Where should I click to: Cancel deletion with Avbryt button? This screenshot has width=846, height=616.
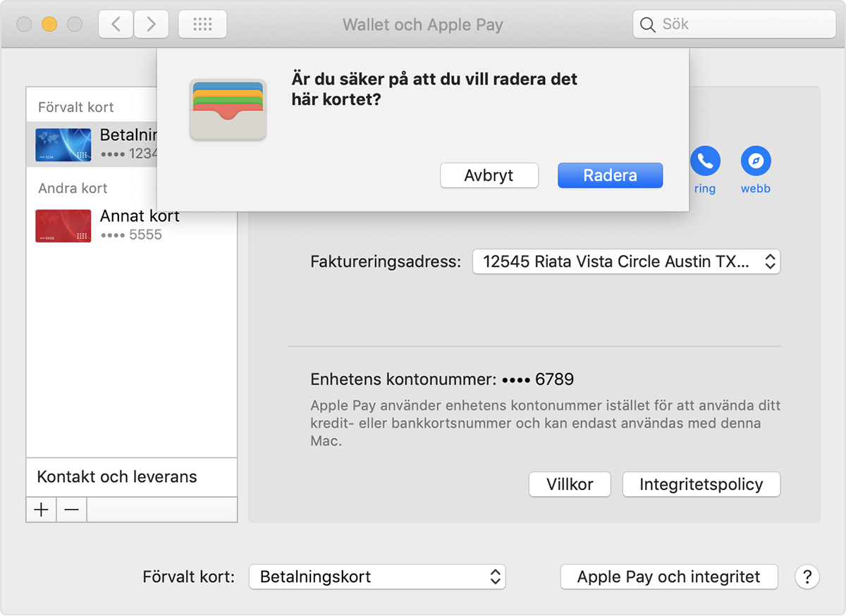[489, 175]
